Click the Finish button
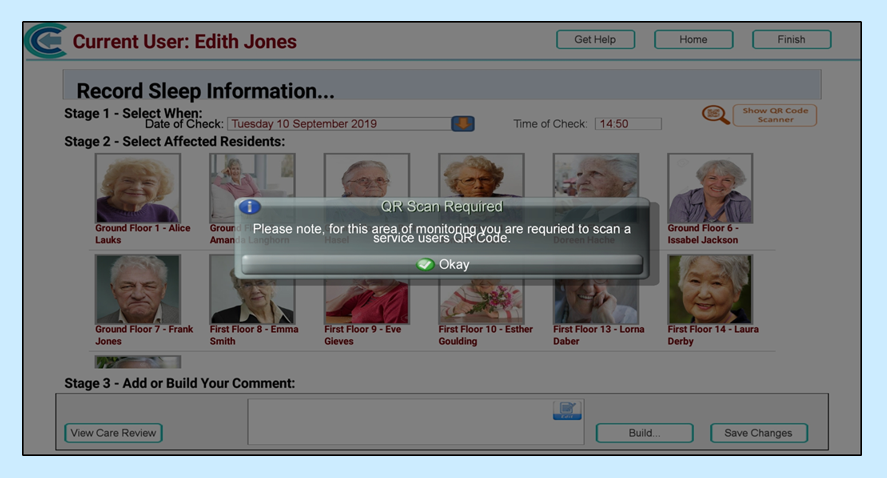The height and width of the screenshot is (478, 887). pyautogui.click(x=791, y=40)
